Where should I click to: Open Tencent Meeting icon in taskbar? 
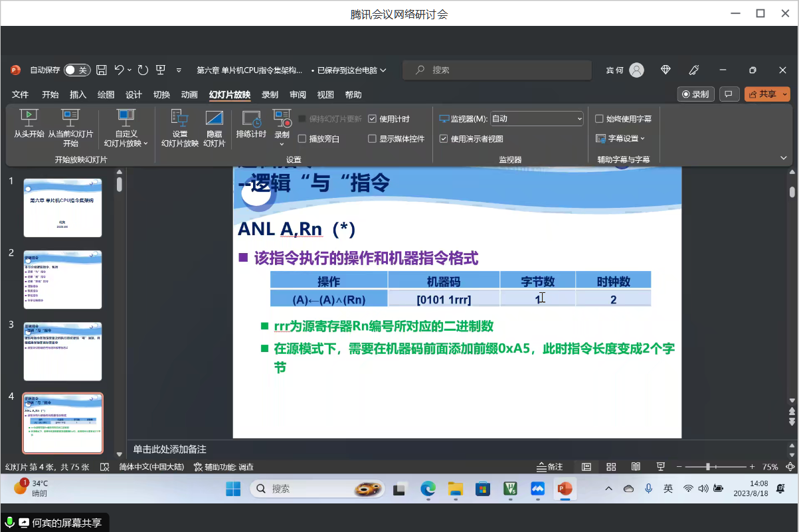click(x=537, y=489)
